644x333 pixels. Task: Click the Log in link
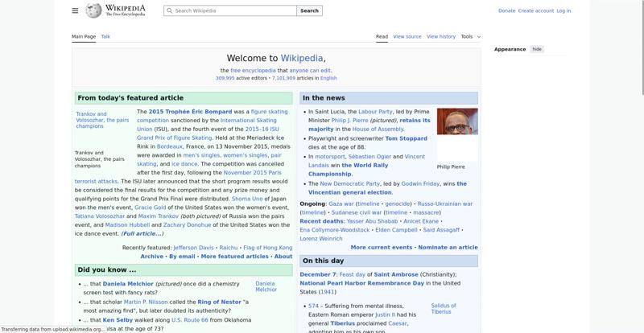[x=563, y=11]
